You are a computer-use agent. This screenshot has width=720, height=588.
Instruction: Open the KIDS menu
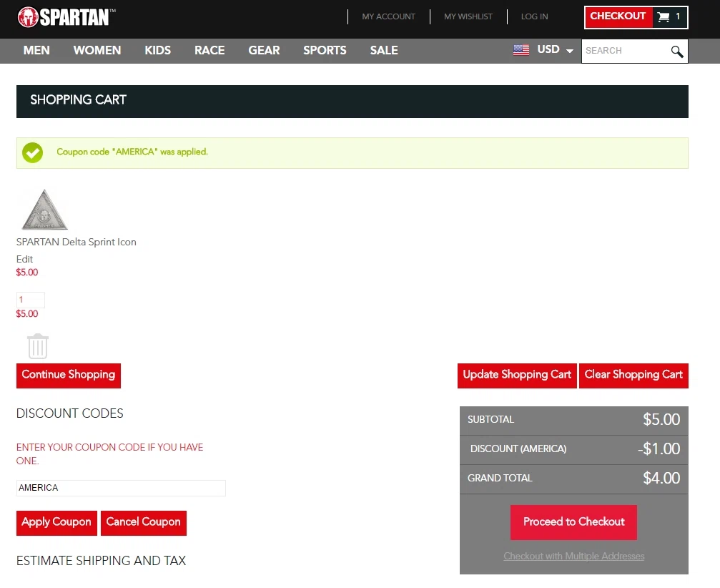[158, 50]
